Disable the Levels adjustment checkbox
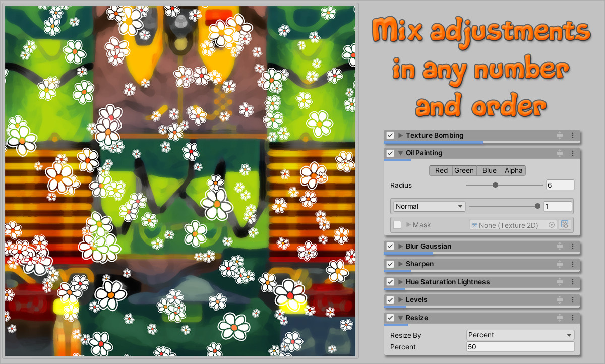The height and width of the screenshot is (364, 605). click(390, 300)
